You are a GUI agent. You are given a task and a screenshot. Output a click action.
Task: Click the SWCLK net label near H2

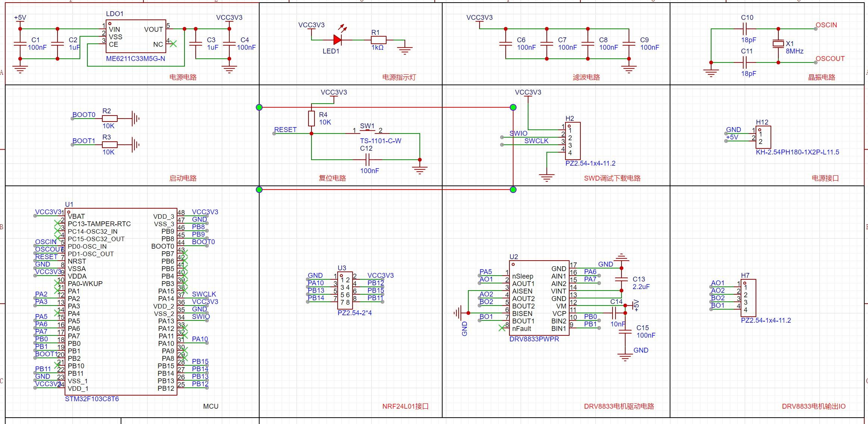[x=536, y=141]
